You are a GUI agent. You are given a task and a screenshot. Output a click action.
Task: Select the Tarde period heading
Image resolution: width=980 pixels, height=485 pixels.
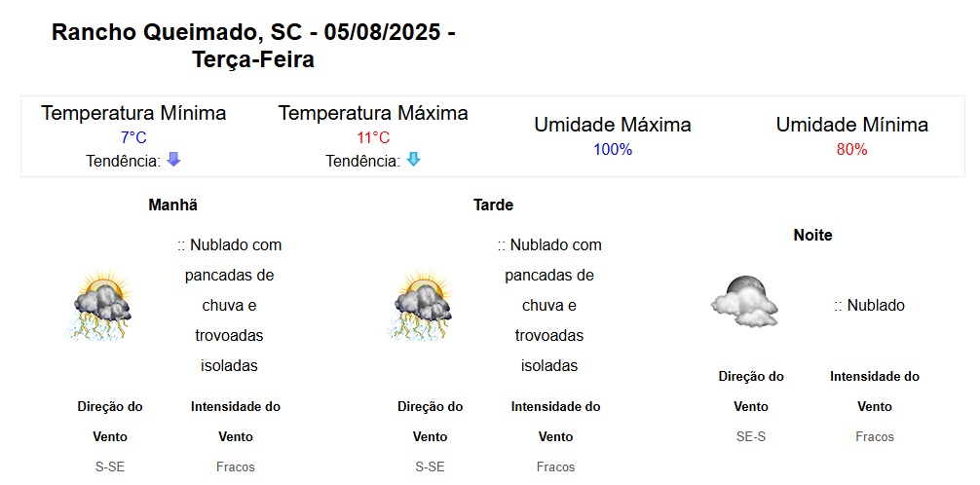493,205
